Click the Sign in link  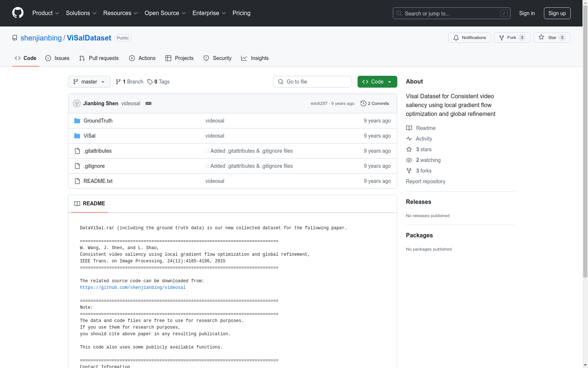(x=527, y=13)
